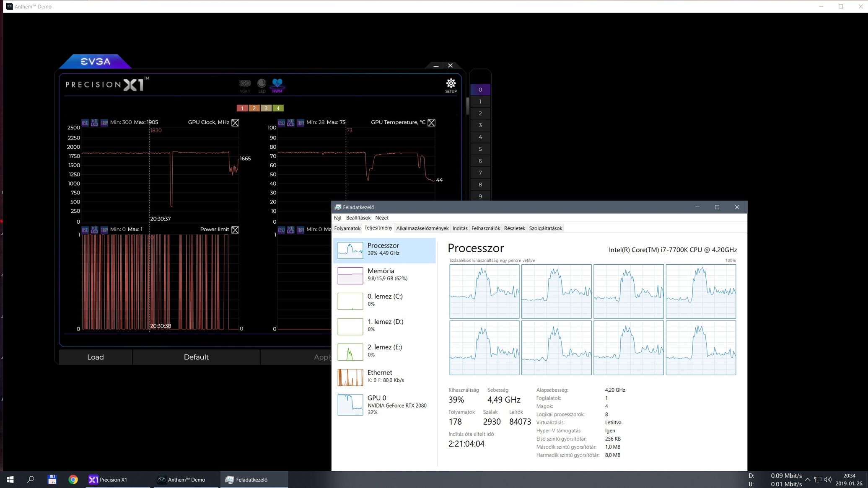Click the Apply button in Precision X1
The image size is (868, 488).
pyautogui.click(x=296, y=357)
